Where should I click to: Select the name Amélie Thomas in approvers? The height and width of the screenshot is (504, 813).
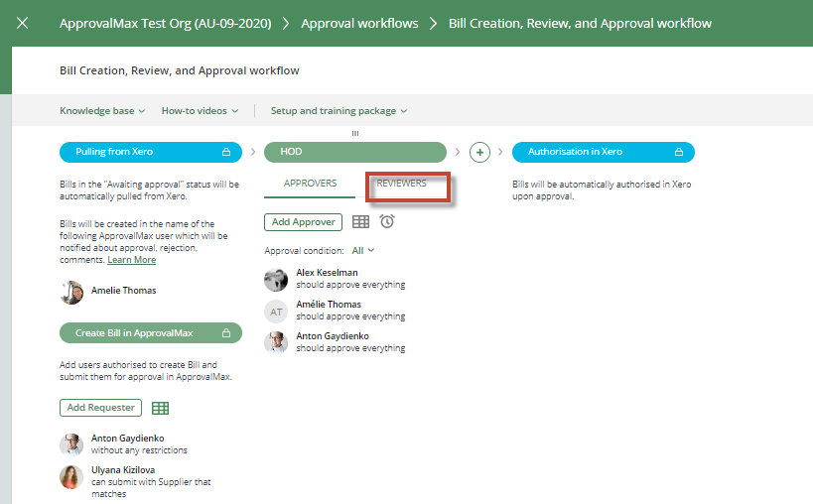[329, 304]
